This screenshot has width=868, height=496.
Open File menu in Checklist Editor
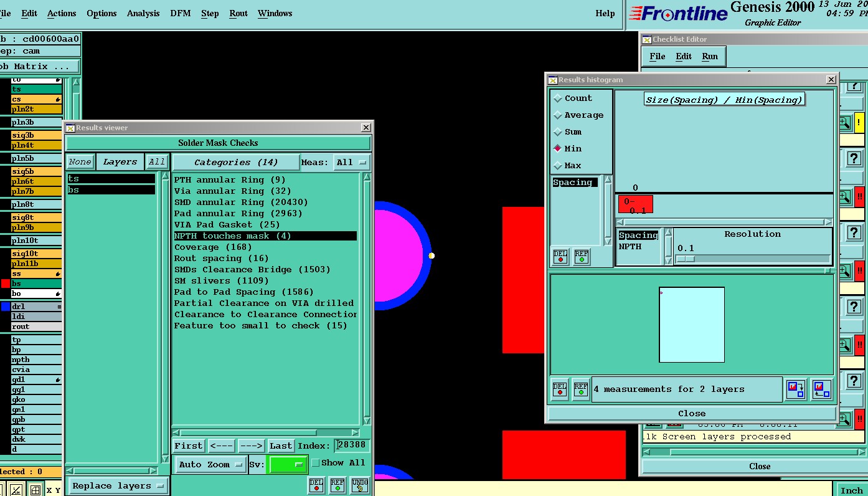coord(658,56)
